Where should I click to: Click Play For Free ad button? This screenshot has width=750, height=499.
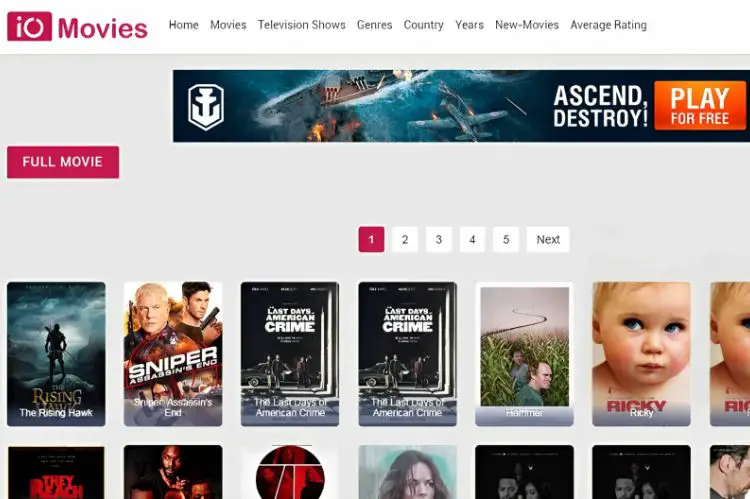699,106
